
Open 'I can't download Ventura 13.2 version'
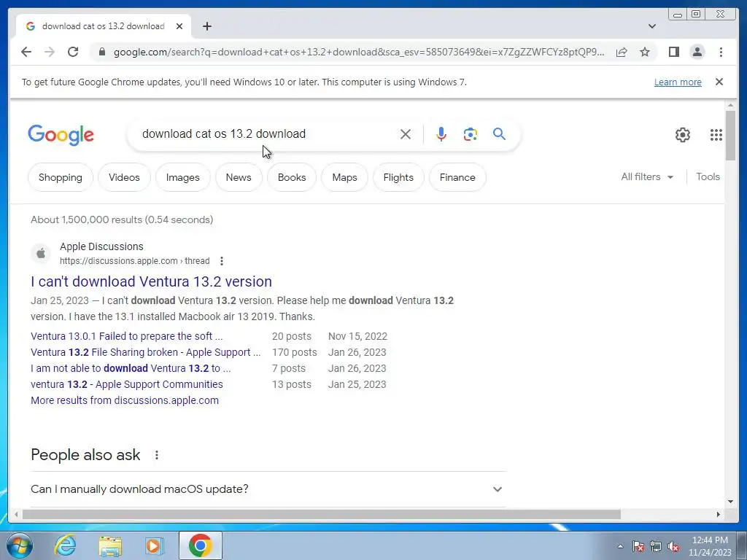[151, 281]
